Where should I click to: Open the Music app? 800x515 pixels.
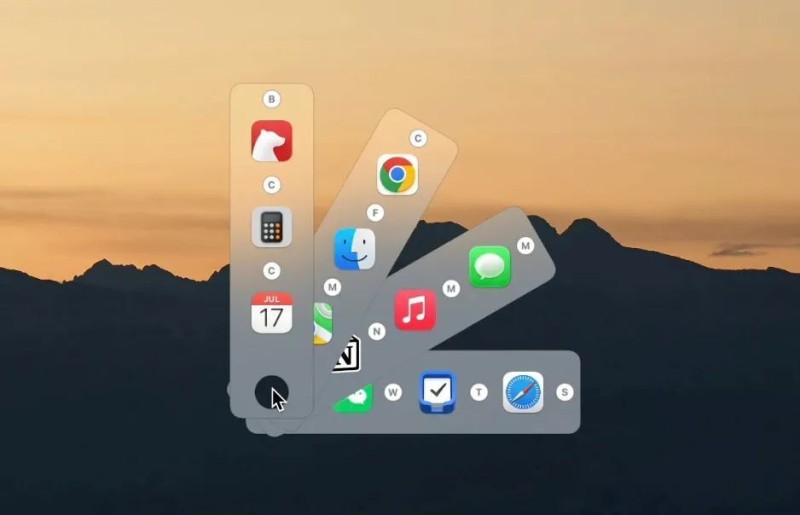coord(414,310)
